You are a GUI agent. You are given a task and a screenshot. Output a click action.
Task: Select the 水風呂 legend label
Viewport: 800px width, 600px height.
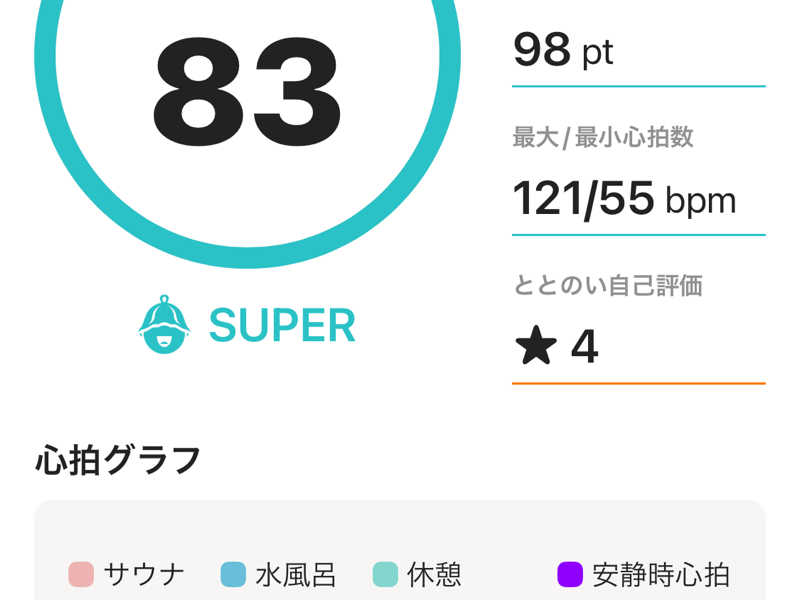295,575
